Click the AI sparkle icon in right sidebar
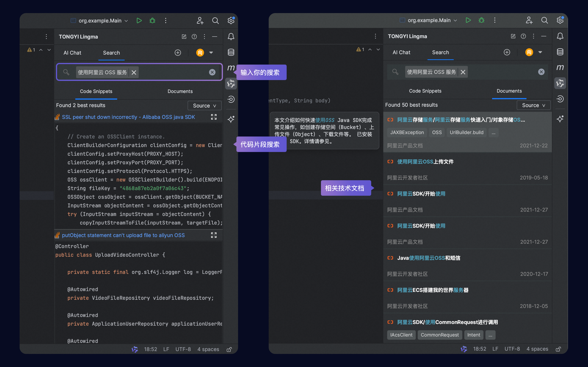This screenshot has height=367, width=588. tap(560, 119)
